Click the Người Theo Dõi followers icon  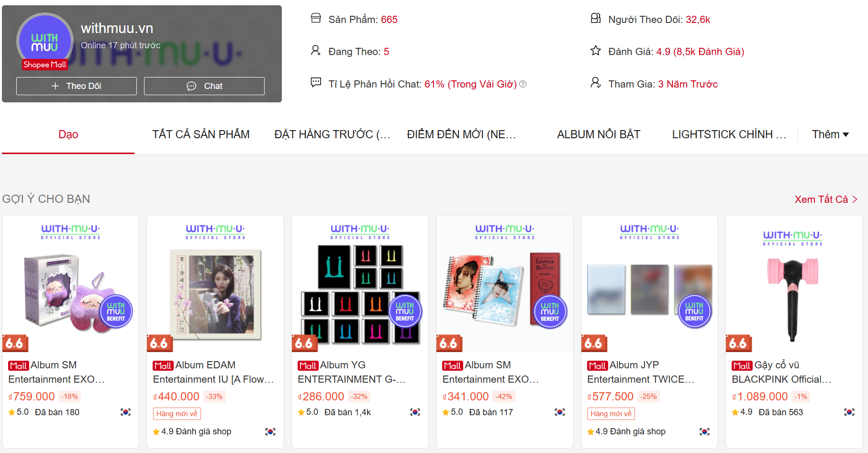pyautogui.click(x=596, y=19)
